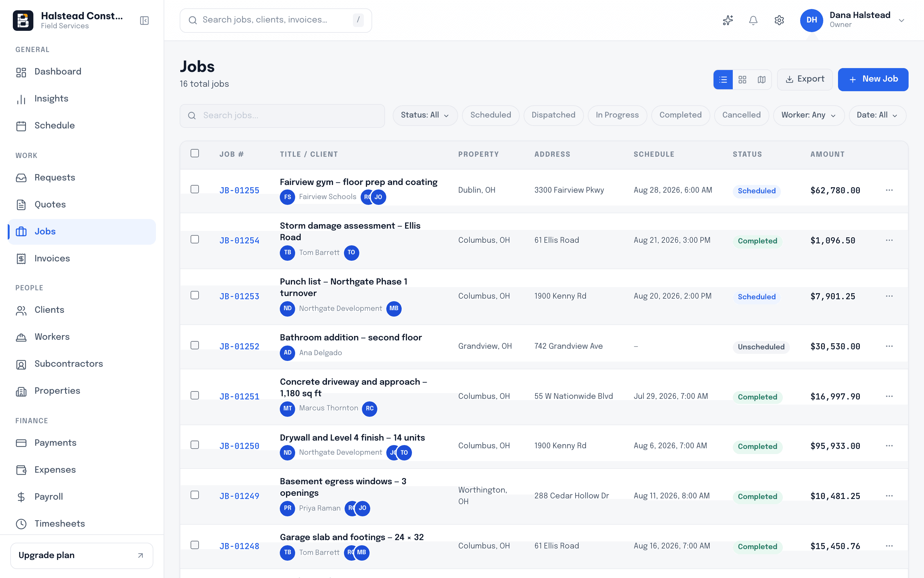Switch to list view icon
This screenshot has height=578, width=924.
click(723, 80)
